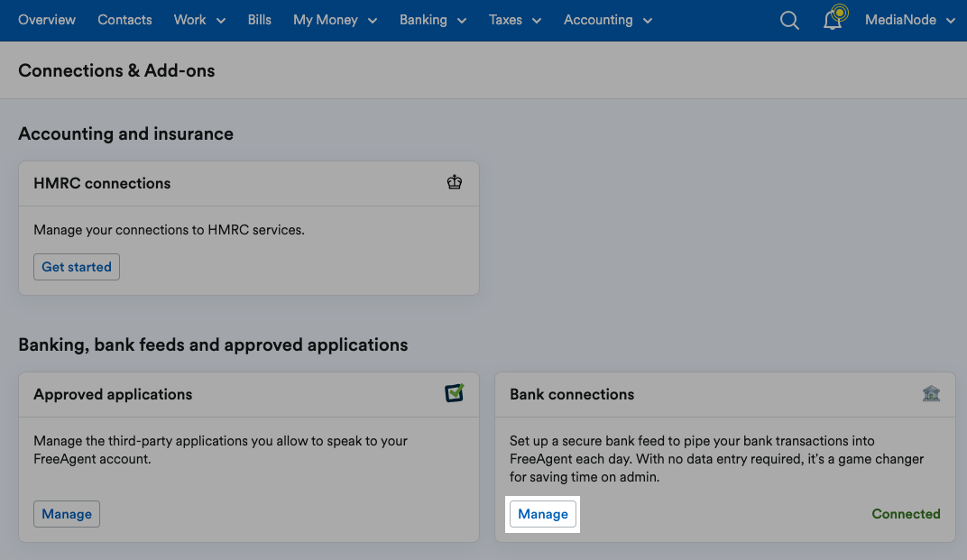Click the HMRC connections card title
967x560 pixels.
(102, 183)
